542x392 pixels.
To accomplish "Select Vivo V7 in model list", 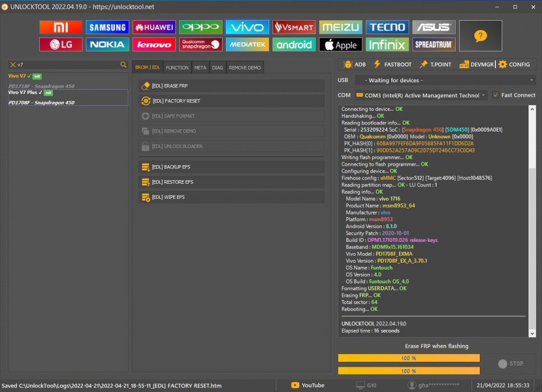I will (x=68, y=81).
